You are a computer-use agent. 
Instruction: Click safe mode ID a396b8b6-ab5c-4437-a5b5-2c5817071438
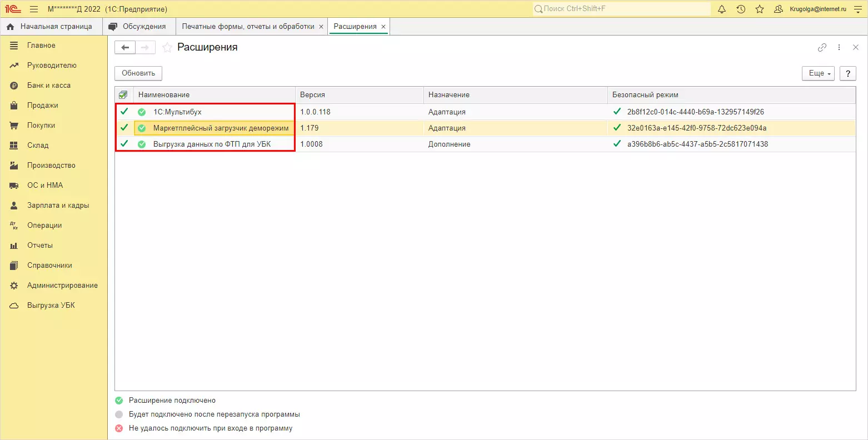[697, 144]
